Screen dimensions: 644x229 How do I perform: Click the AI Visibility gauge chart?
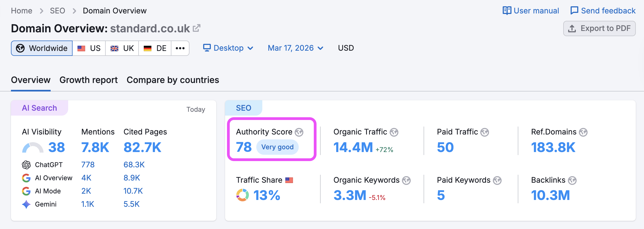pos(33,147)
